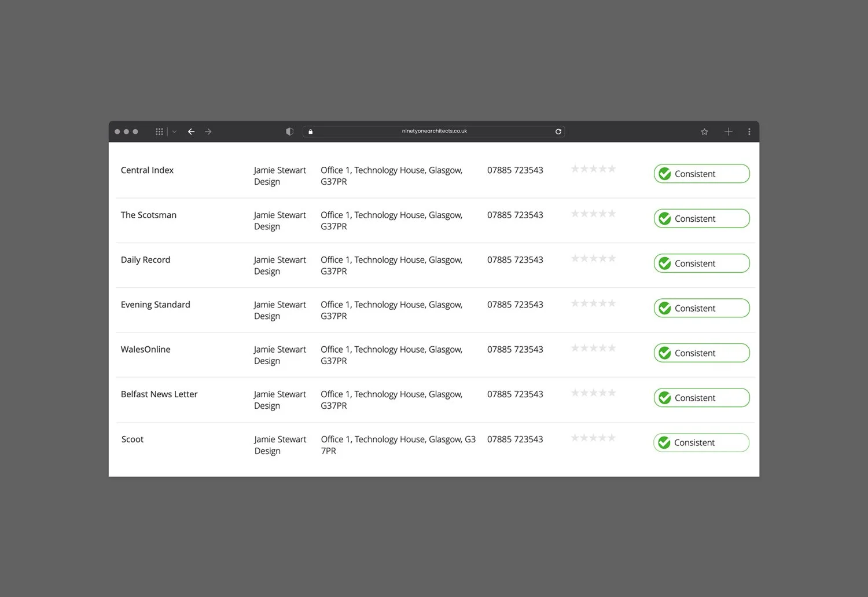Screen dimensions: 868x597
Task: Click star rating in Central Index row
Action: pos(593,169)
